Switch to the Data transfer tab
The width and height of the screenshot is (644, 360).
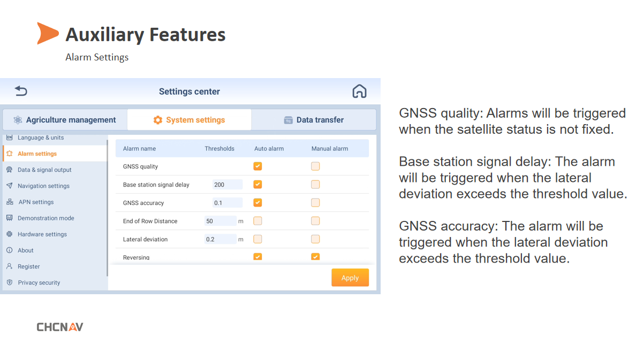click(x=314, y=119)
